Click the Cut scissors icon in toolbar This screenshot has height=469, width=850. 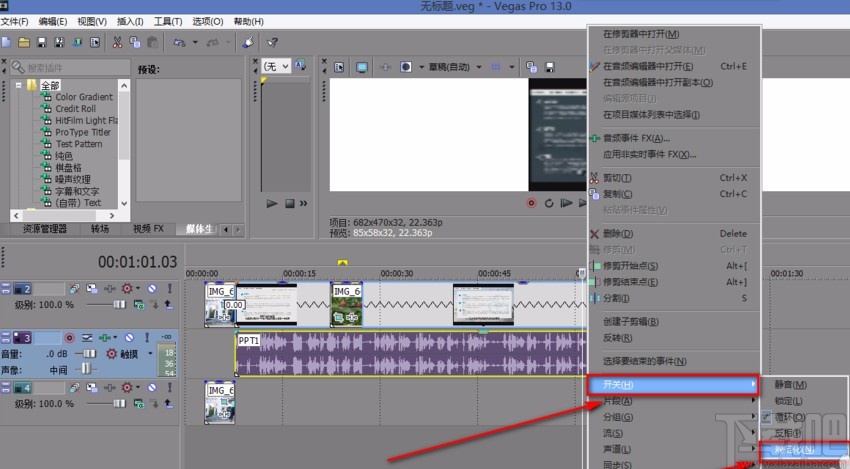117,42
